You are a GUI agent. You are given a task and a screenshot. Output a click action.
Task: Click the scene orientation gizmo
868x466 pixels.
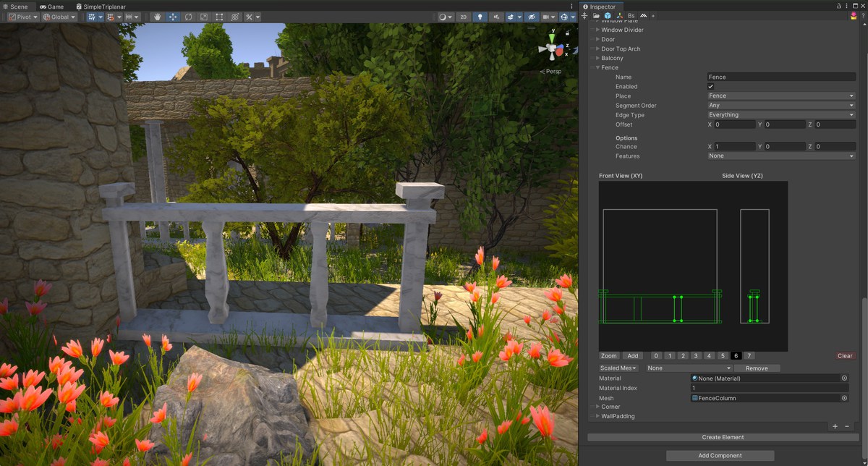point(551,49)
